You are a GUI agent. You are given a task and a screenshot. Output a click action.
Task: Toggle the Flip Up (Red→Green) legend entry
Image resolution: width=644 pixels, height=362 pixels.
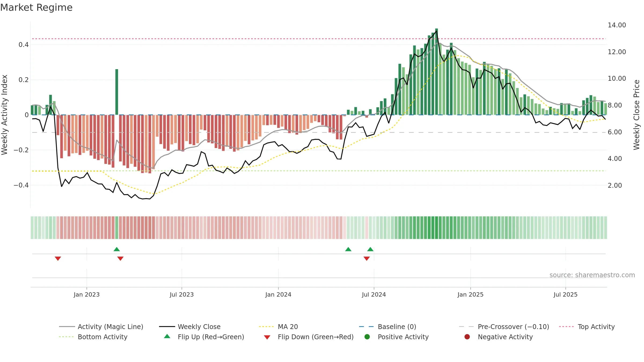(204, 337)
